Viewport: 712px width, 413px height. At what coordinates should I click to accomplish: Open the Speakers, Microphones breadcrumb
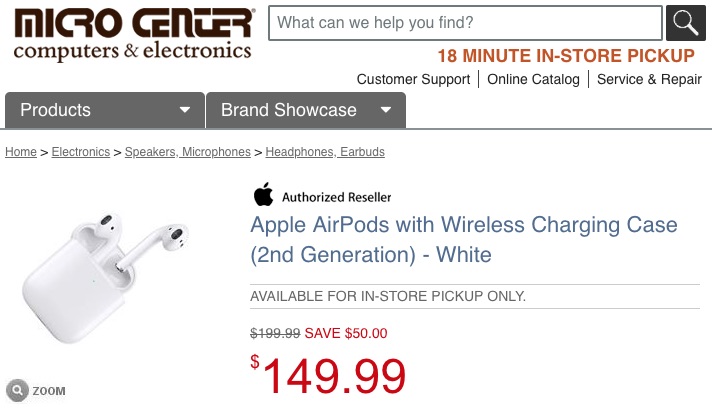click(x=188, y=152)
